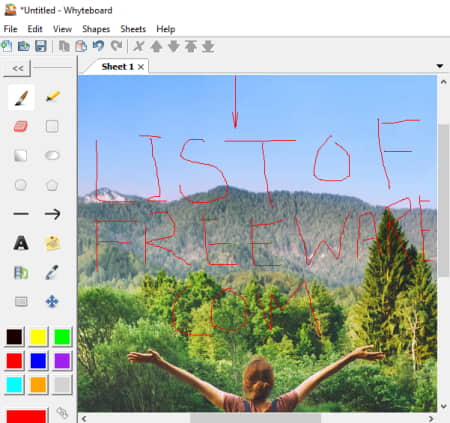
Task: Pick the green color swatch
Action: pos(62,337)
